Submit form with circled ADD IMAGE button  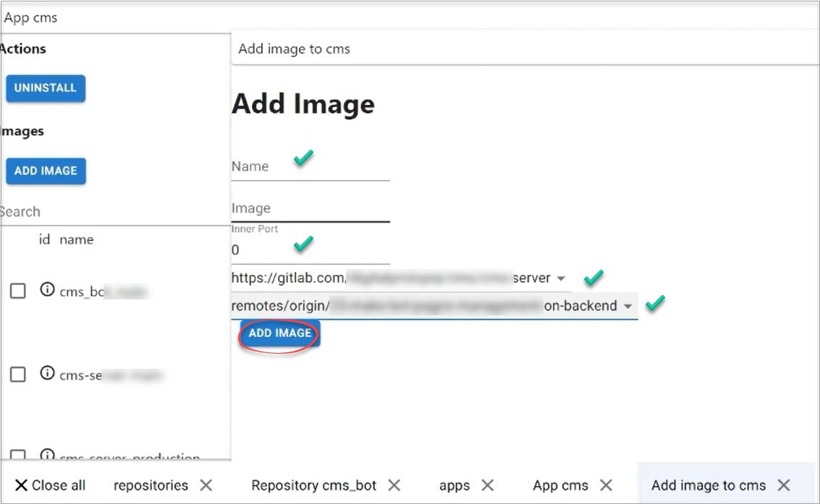pyautogui.click(x=279, y=333)
